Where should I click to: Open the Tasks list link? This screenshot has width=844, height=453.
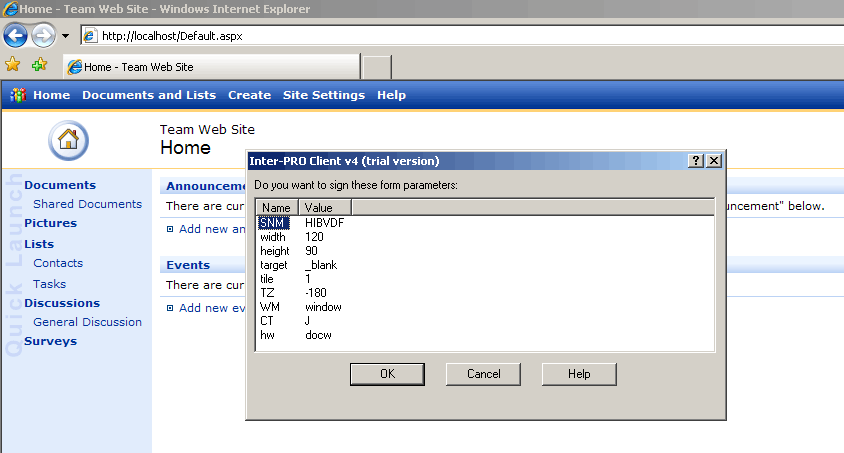(50, 284)
